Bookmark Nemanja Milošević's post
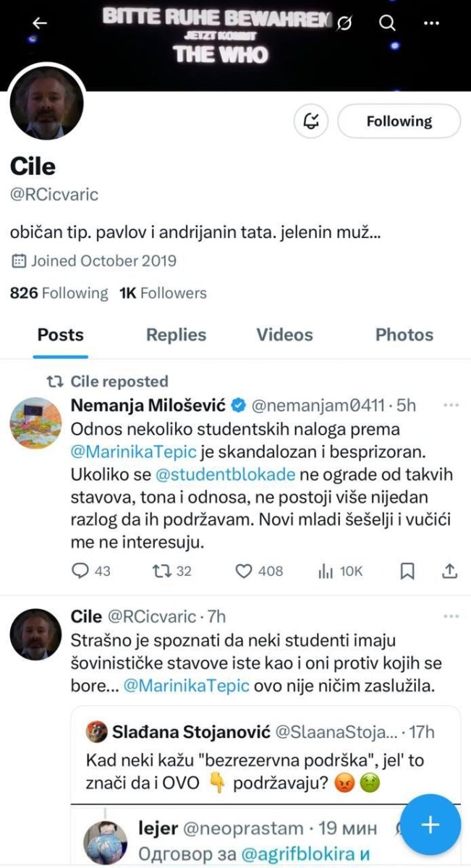The image size is (471, 868). pyautogui.click(x=407, y=571)
